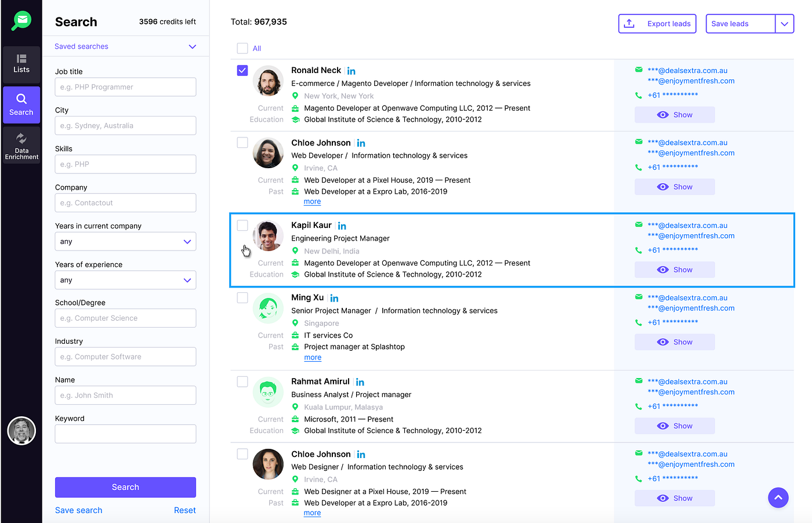Expand the Saved searches dropdown
The height and width of the screenshot is (523, 812).
coord(125,46)
